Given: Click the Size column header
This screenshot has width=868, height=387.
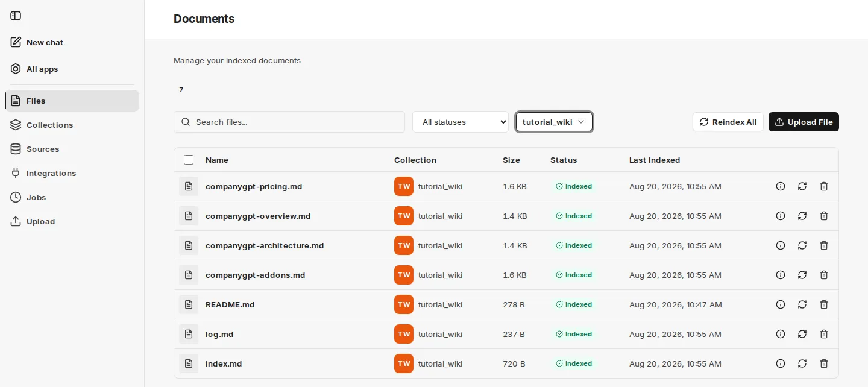Looking at the screenshot, I should pyautogui.click(x=511, y=160).
